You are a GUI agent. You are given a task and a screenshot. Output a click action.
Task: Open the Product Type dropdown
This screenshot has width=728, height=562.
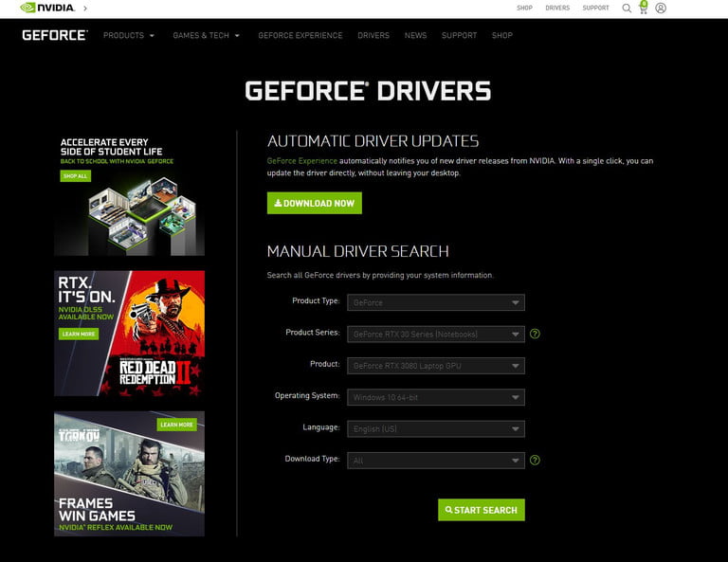coord(435,302)
